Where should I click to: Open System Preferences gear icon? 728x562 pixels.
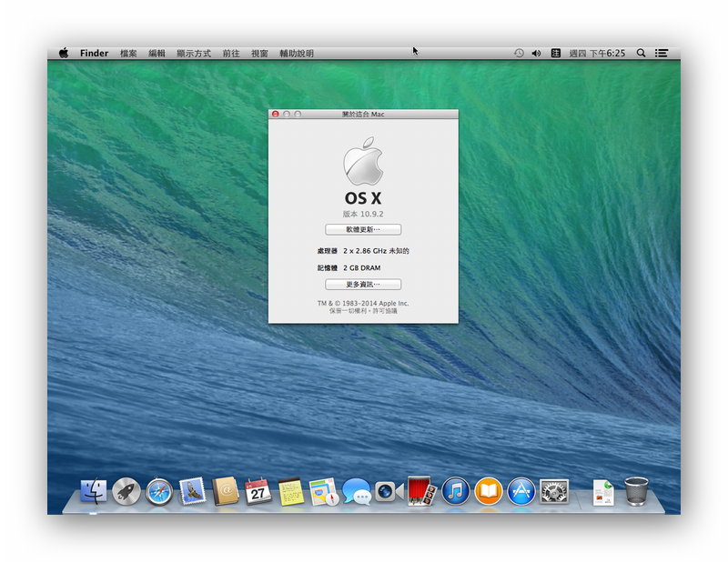pyautogui.click(x=553, y=491)
